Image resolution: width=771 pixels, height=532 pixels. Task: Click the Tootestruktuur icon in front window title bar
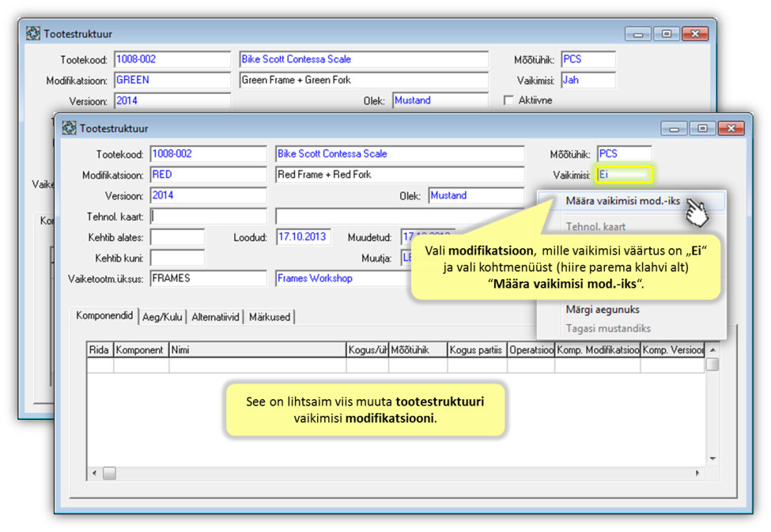(69, 128)
